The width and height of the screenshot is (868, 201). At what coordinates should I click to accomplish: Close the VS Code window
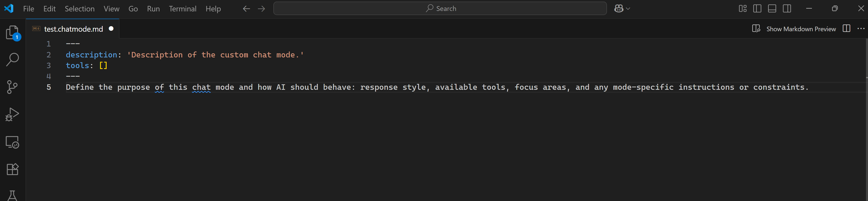pyautogui.click(x=861, y=9)
